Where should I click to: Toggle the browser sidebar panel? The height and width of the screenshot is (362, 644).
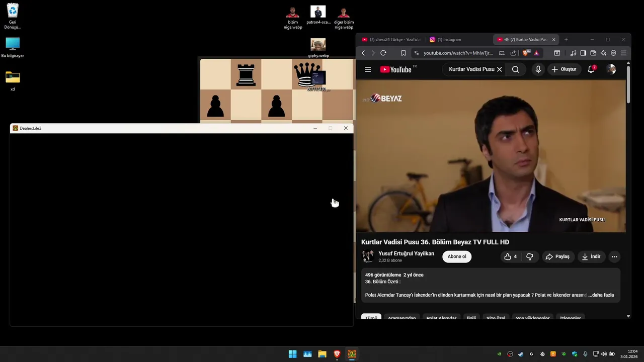click(x=583, y=53)
